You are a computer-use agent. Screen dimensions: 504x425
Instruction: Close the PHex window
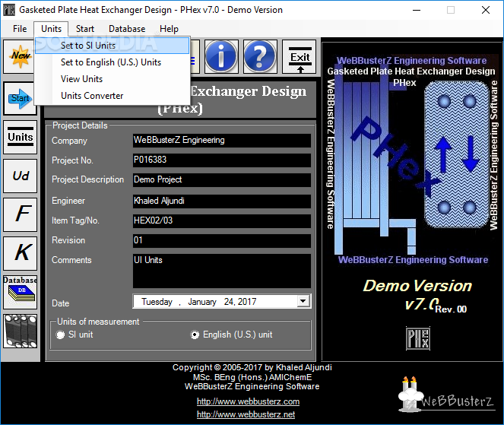click(x=486, y=10)
